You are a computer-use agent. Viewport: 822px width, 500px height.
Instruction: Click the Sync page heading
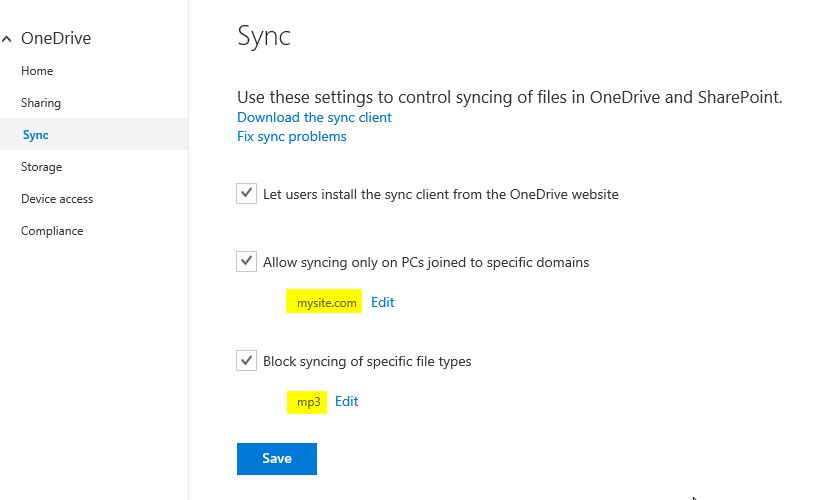264,37
